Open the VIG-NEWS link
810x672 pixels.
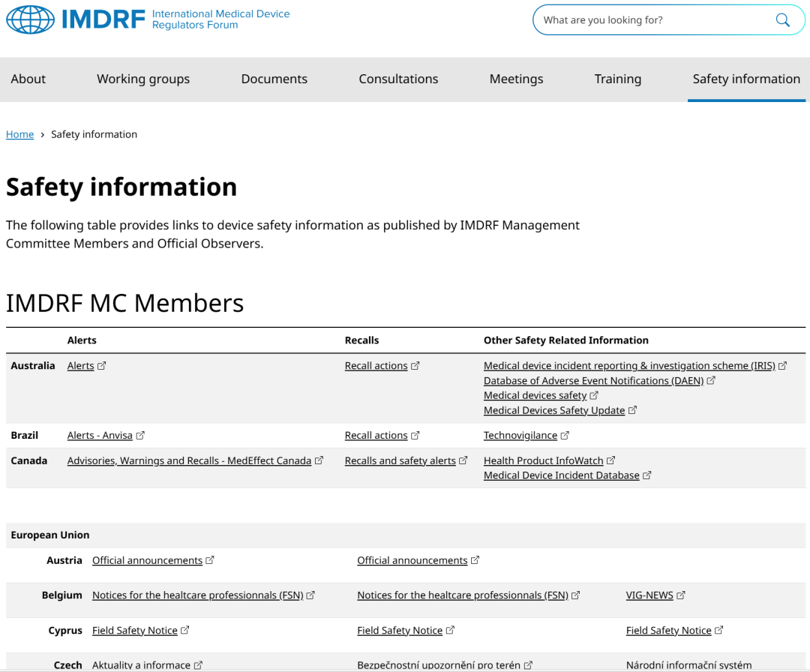click(649, 595)
